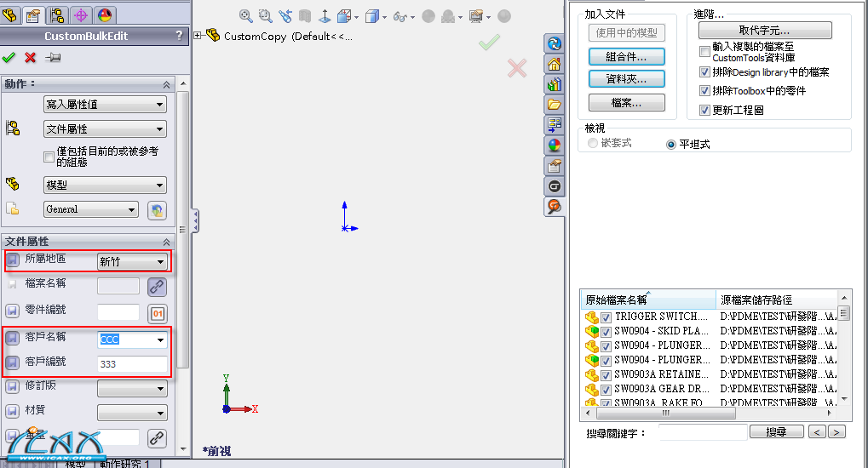Click the link icon beside 檔案名稱

click(158, 287)
